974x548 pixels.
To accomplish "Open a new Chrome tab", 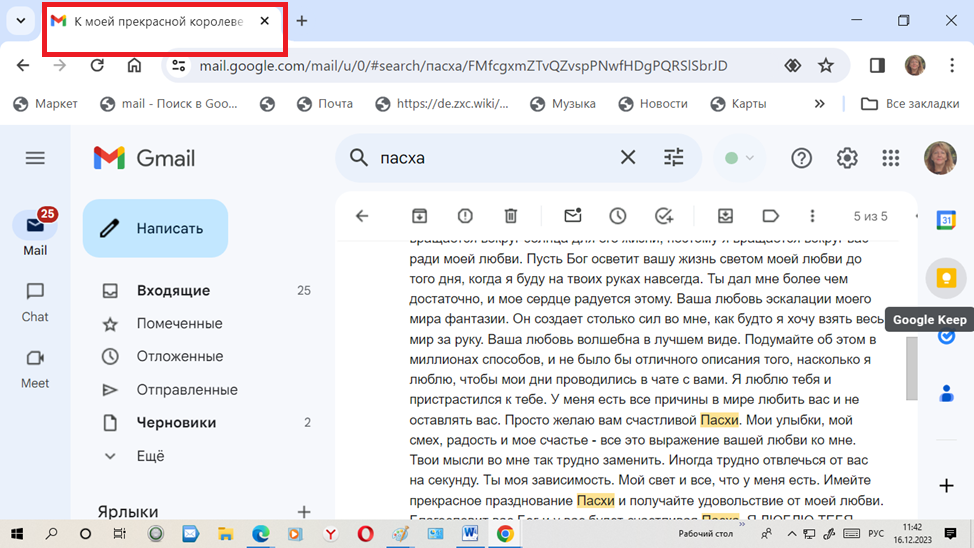I will (x=301, y=21).
